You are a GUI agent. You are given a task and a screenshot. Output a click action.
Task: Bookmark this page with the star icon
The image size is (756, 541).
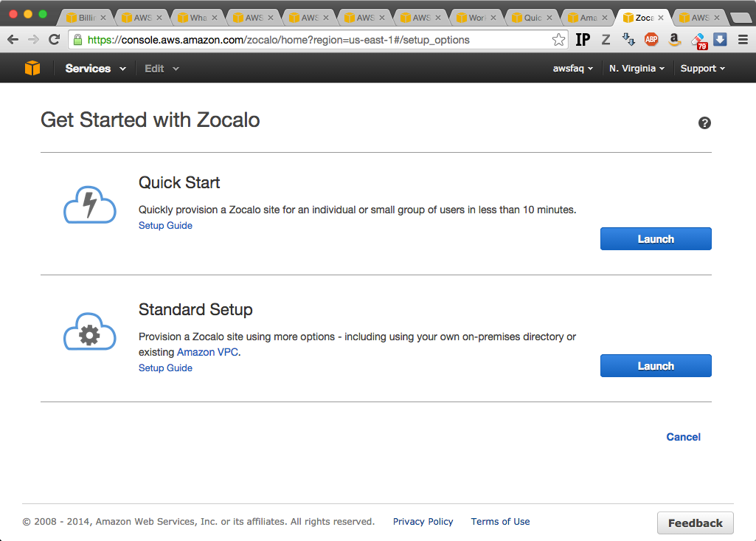tap(558, 40)
